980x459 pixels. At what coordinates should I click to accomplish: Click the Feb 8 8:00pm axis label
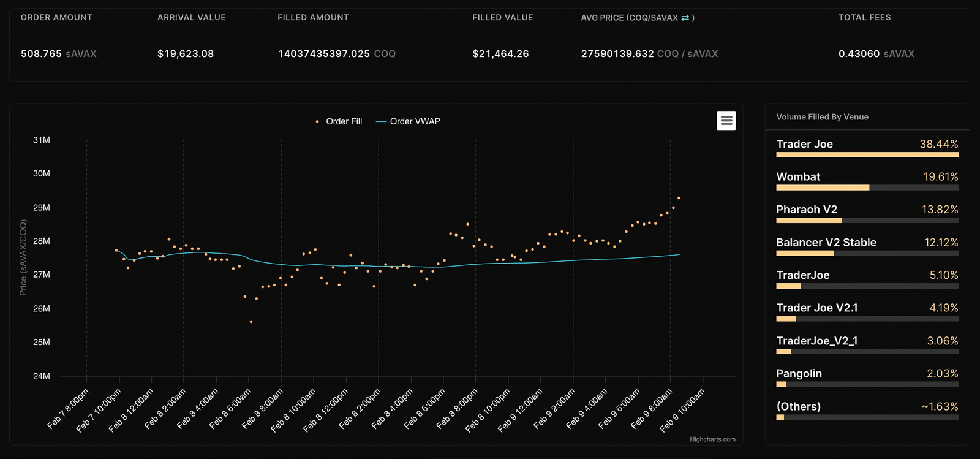click(457, 409)
